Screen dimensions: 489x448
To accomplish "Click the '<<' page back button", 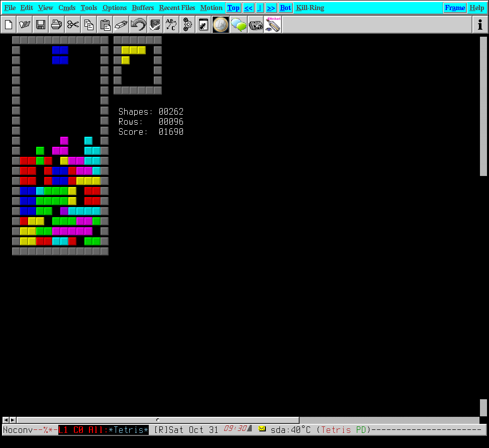I will [249, 8].
